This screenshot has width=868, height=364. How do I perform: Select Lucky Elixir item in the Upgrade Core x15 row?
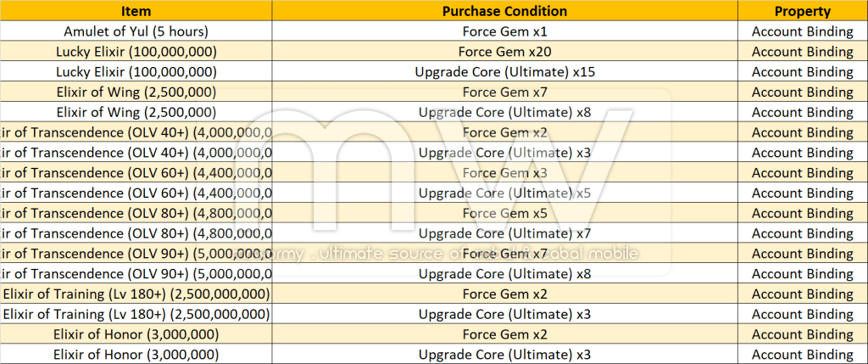pyautogui.click(x=136, y=72)
